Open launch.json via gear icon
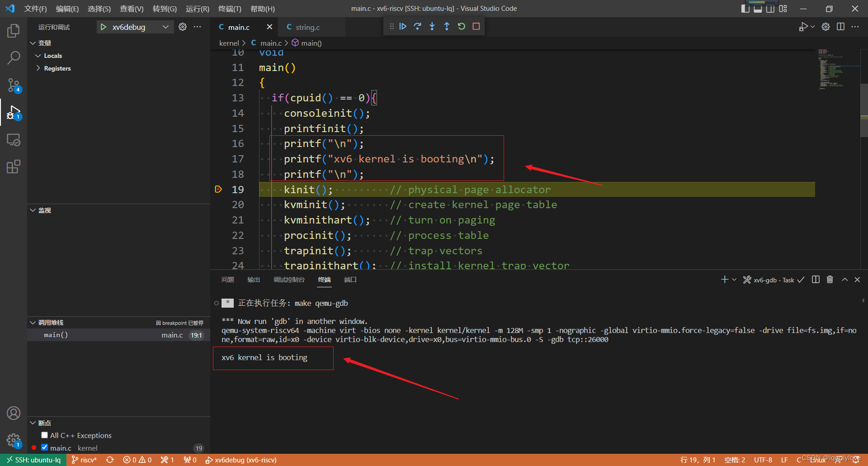Viewport: 868px width, 466px height. 183,27
